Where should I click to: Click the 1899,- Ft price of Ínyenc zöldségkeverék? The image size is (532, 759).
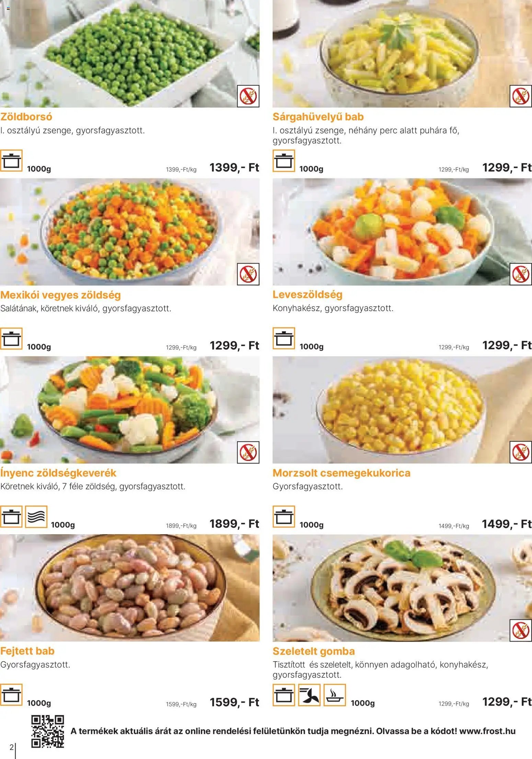[x=234, y=524]
